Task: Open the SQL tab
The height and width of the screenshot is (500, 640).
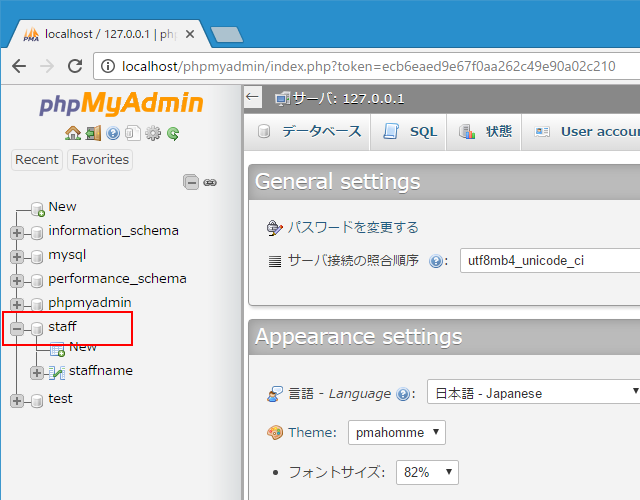Action: [x=409, y=132]
